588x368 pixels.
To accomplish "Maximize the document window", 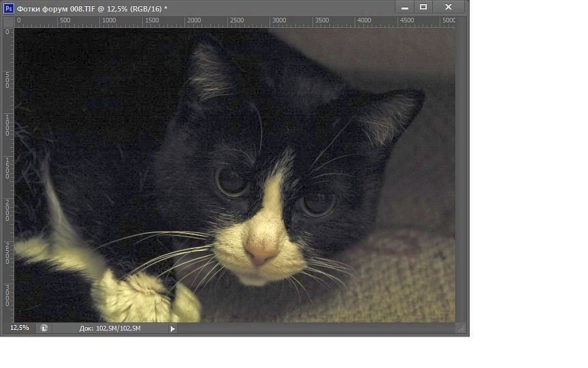I will tap(423, 7).
